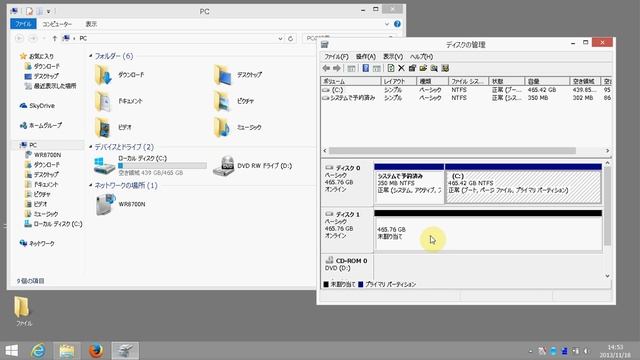Select the 465.76 GB 未割り当て space on Disk 1

tap(488, 230)
